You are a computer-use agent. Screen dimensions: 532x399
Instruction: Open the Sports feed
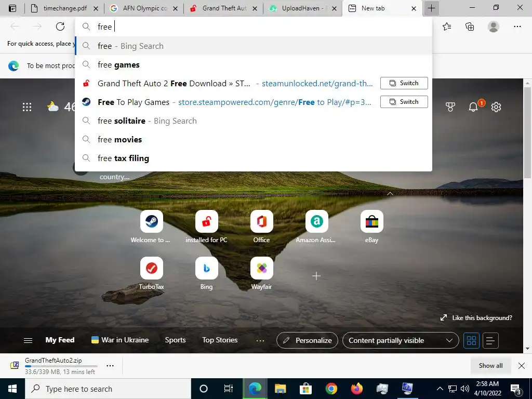tap(175, 340)
